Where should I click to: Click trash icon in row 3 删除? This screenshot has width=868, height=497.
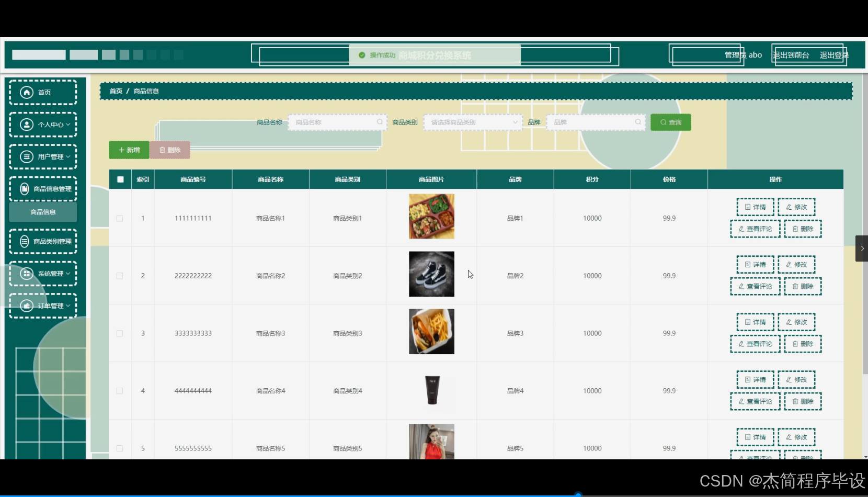tap(795, 344)
